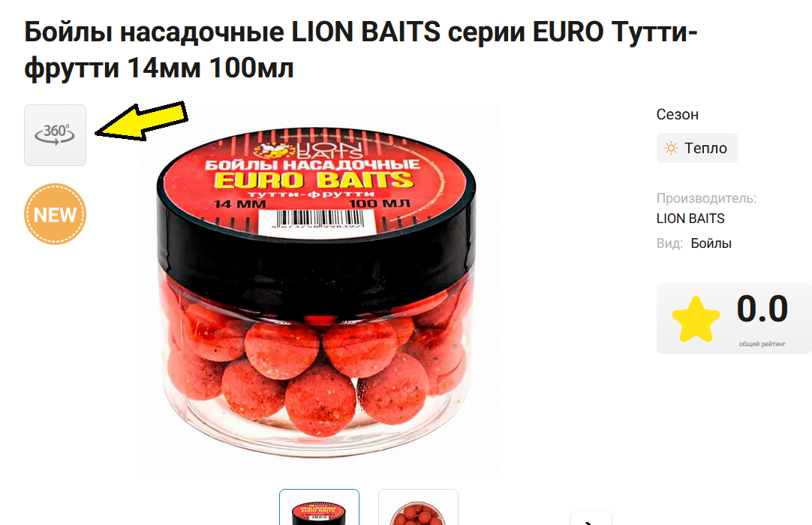Click the Сезон label

coord(678,114)
